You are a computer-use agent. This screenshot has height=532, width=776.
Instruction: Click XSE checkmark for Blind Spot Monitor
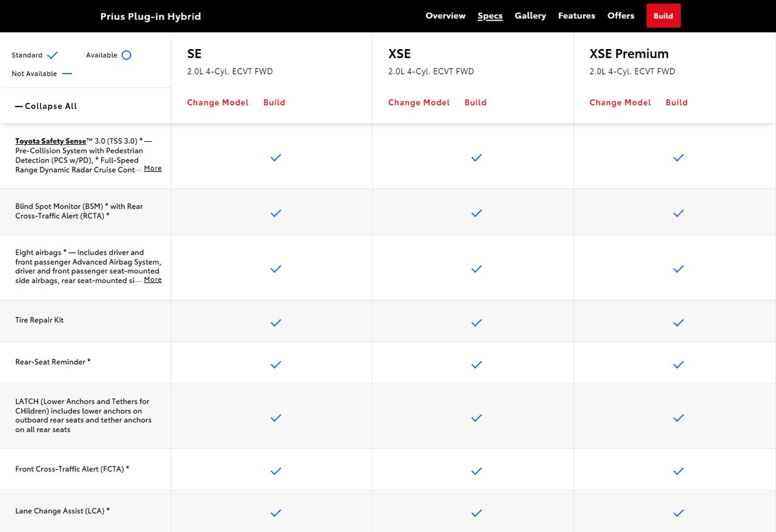coord(477,213)
